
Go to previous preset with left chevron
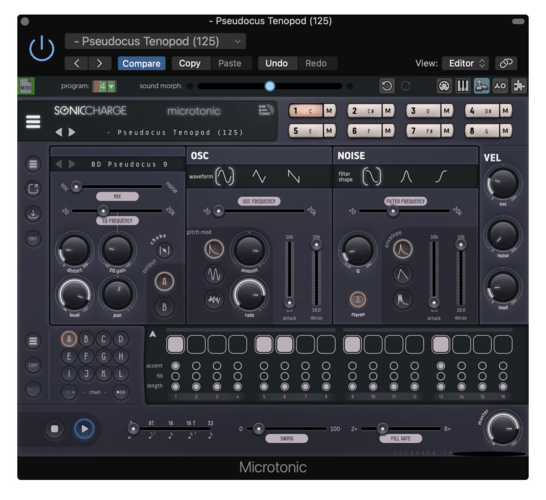click(x=77, y=63)
